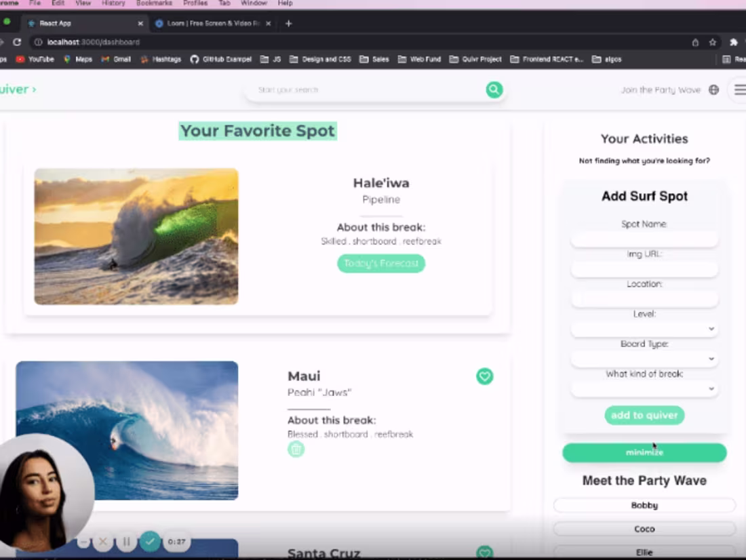Click the add to quiver button
Image resolution: width=746 pixels, height=560 pixels.
[644, 415]
